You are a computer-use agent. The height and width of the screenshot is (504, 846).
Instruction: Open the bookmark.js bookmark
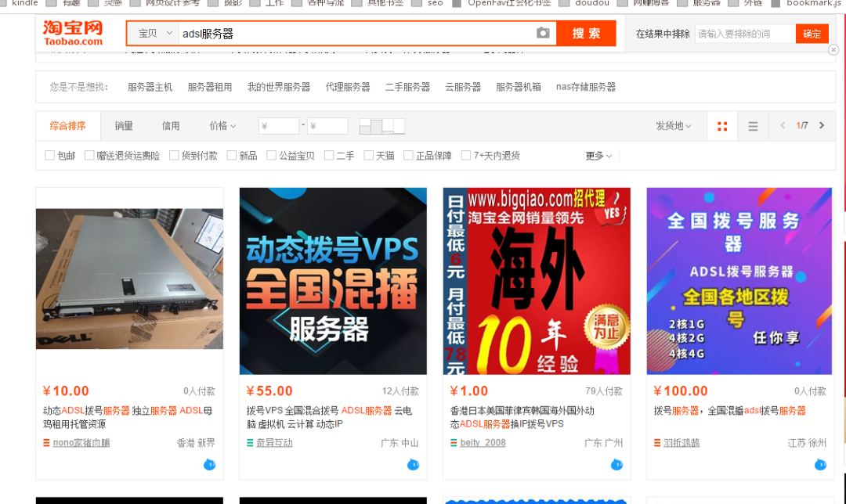coord(807,3)
